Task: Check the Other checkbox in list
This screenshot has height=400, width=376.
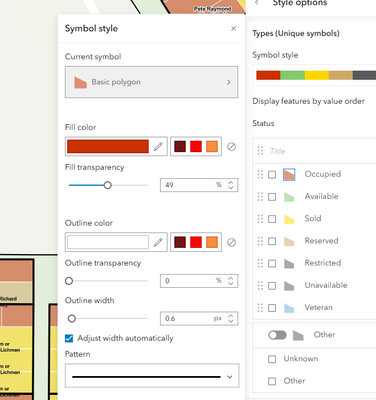Action: [x=272, y=381]
